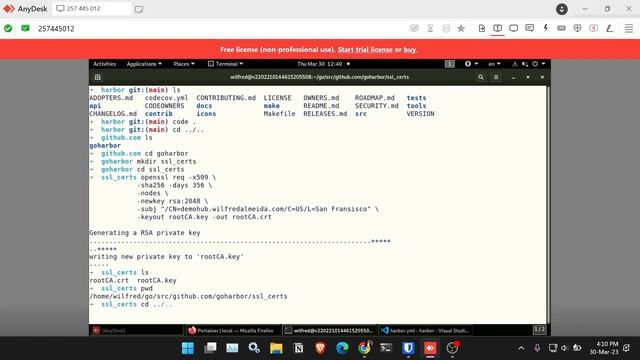Click the volume speaker tray icon
The width and height of the screenshot is (640, 360).
(564, 348)
